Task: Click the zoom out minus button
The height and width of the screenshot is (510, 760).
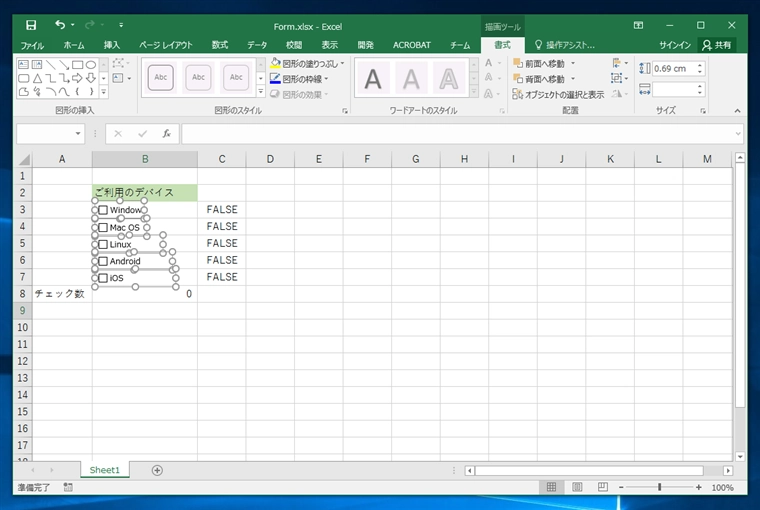Action: click(621, 487)
